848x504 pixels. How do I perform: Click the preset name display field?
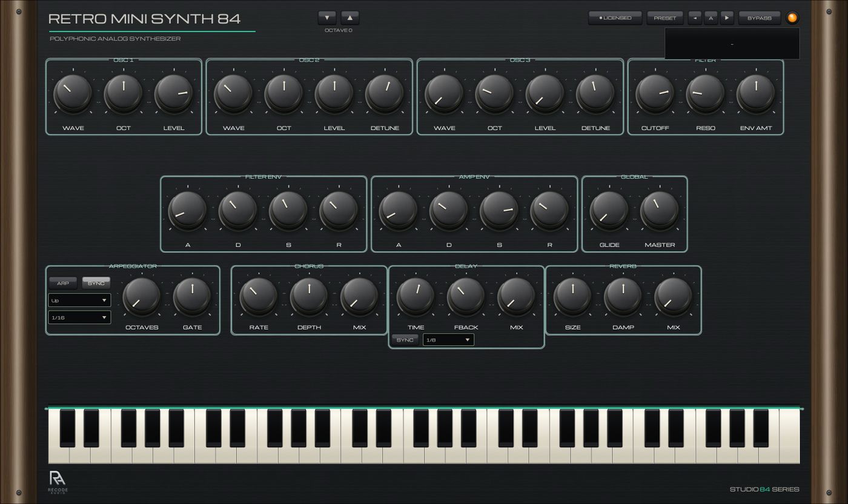coord(732,44)
